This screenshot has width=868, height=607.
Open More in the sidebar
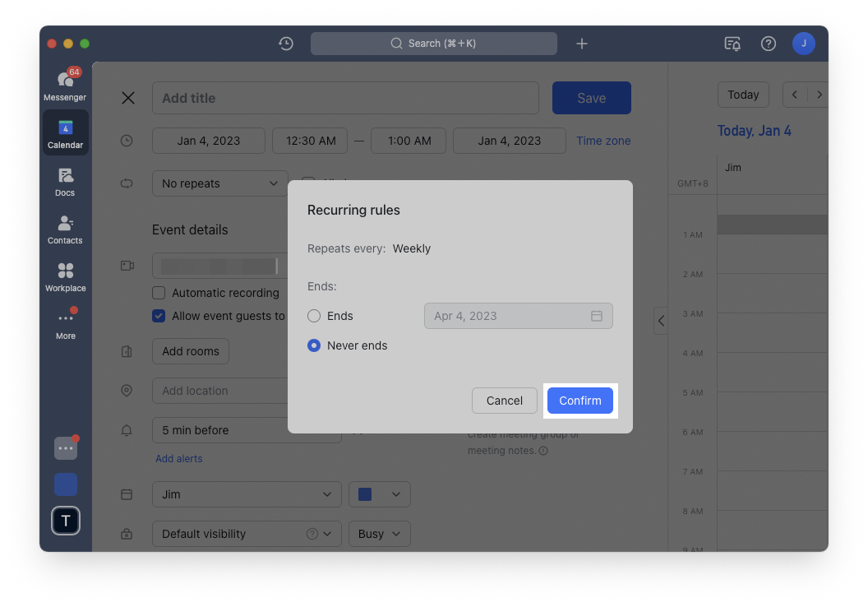click(x=65, y=324)
